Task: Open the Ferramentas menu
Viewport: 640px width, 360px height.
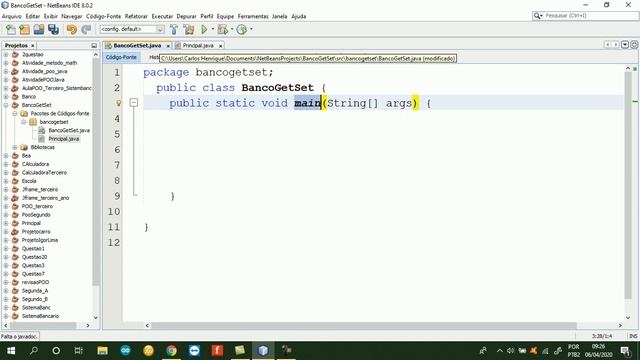Action: pos(253,16)
